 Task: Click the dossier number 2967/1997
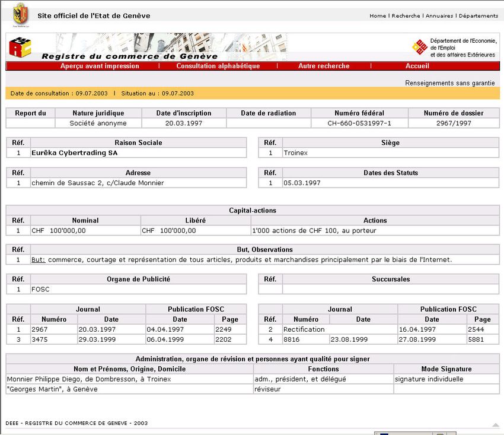point(454,123)
